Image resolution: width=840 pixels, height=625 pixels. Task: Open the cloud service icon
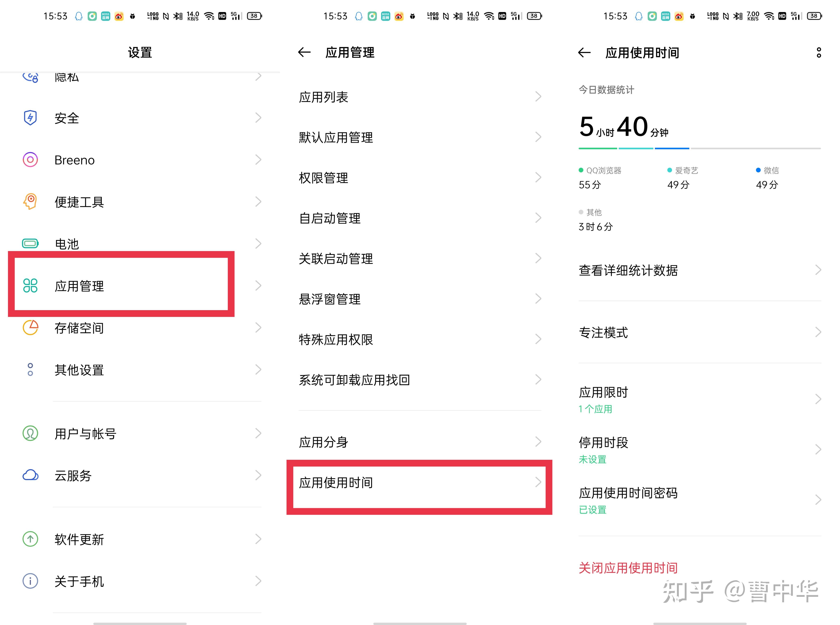(x=30, y=475)
